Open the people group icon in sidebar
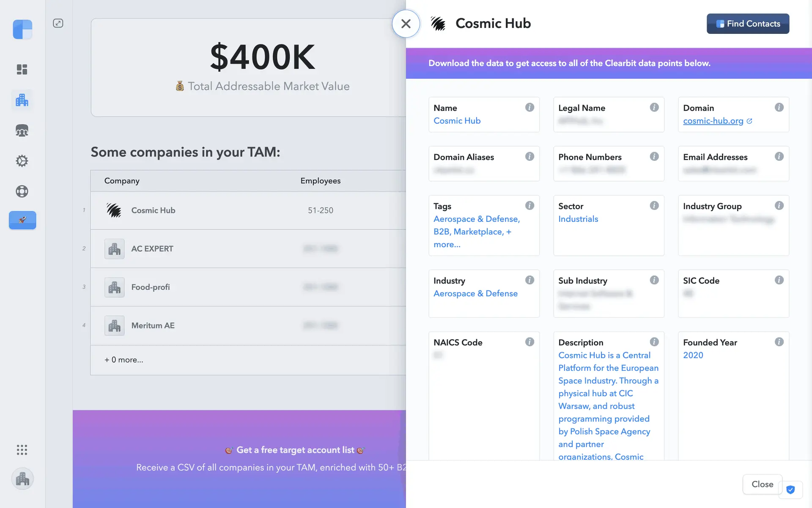Screen dimensions: 812x508 (22, 131)
